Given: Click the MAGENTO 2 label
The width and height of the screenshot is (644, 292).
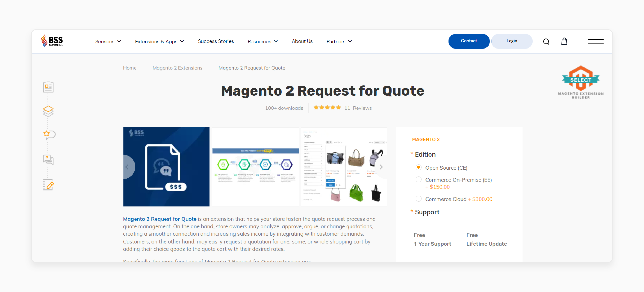Looking at the screenshot, I should (x=425, y=139).
